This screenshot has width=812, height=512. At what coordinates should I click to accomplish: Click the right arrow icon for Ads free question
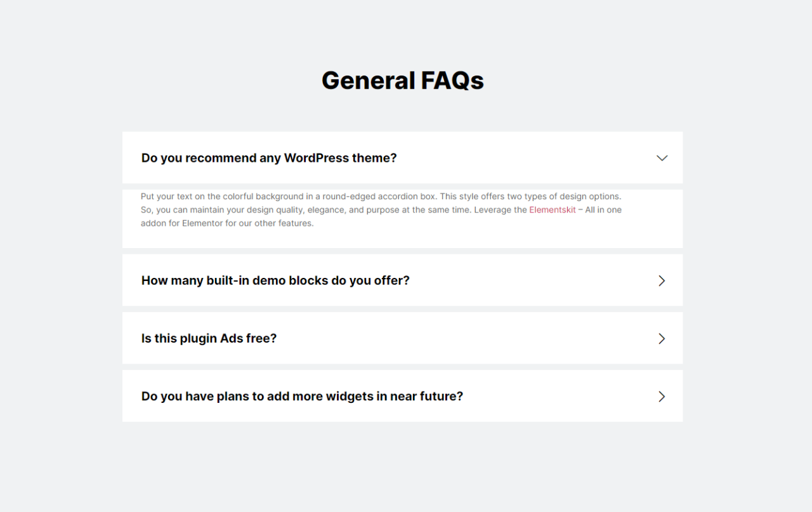pyautogui.click(x=662, y=339)
